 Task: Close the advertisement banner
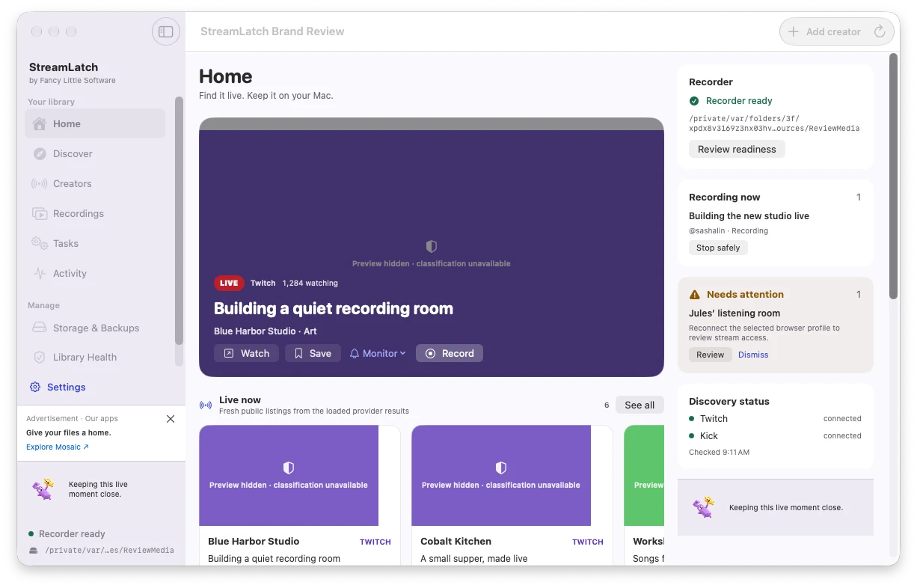coord(171,419)
